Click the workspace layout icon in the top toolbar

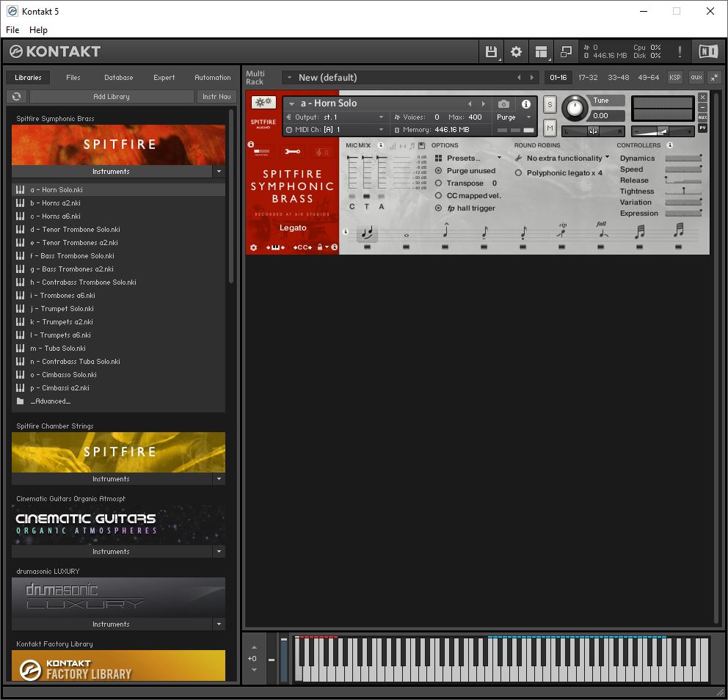pos(541,51)
